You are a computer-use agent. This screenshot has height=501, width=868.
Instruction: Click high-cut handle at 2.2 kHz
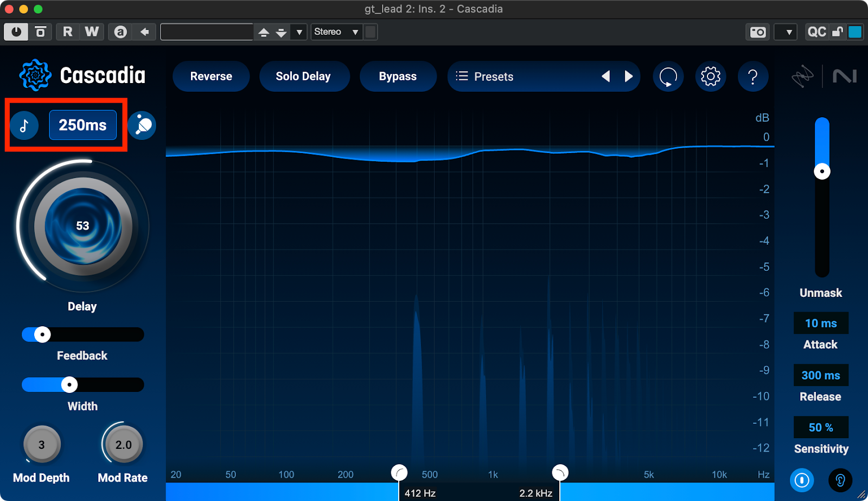[x=560, y=473]
